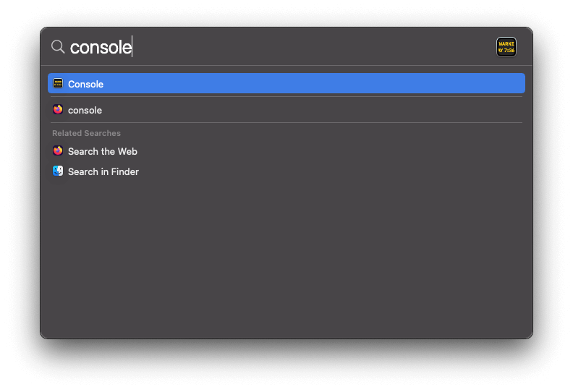Place cursor at end of typed query

tap(132, 47)
